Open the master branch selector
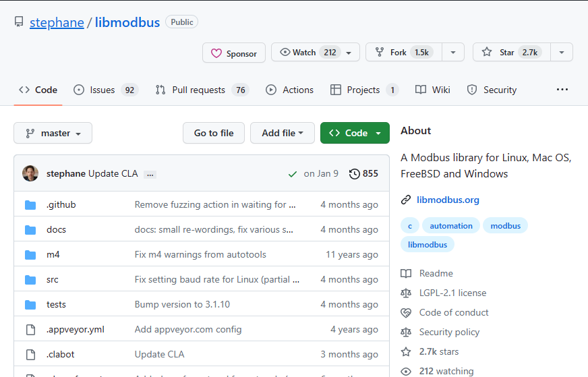Viewport: 588px width, 377px height. point(53,133)
